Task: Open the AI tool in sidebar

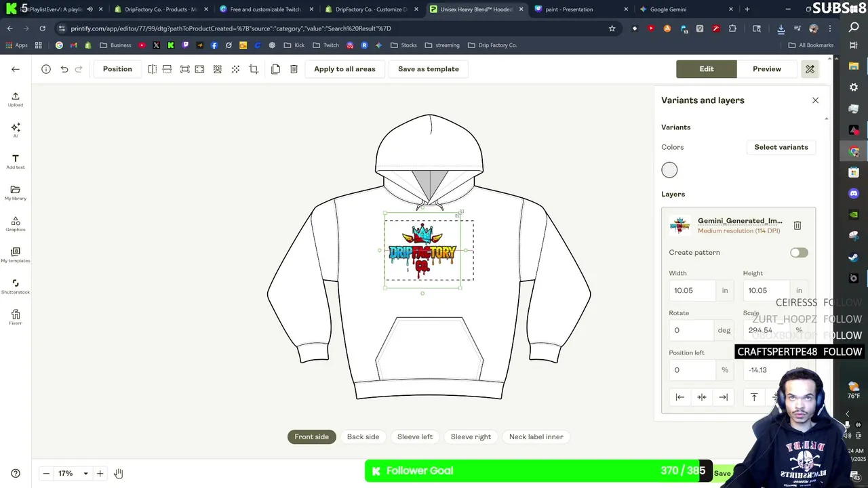Action: click(16, 130)
